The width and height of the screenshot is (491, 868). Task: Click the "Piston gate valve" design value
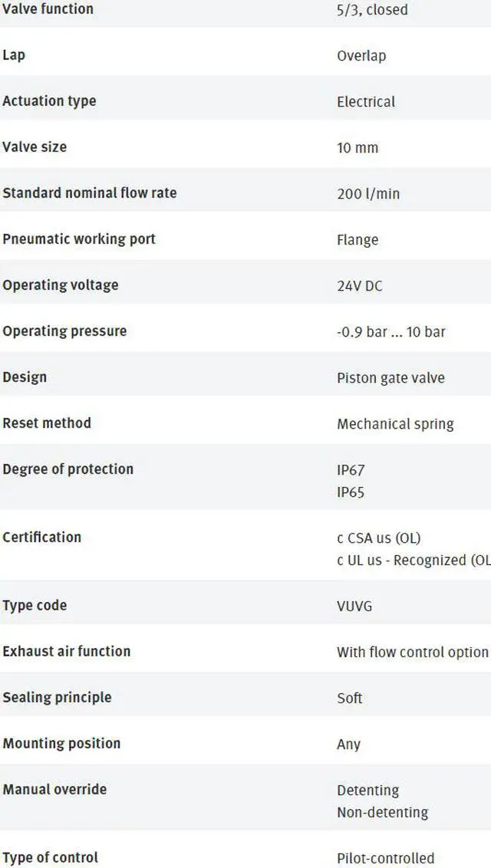pyautogui.click(x=390, y=378)
